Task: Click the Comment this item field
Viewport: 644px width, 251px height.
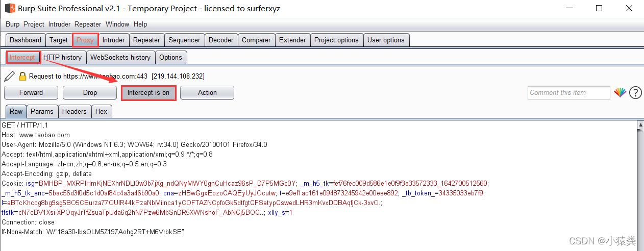Action: click(569, 92)
